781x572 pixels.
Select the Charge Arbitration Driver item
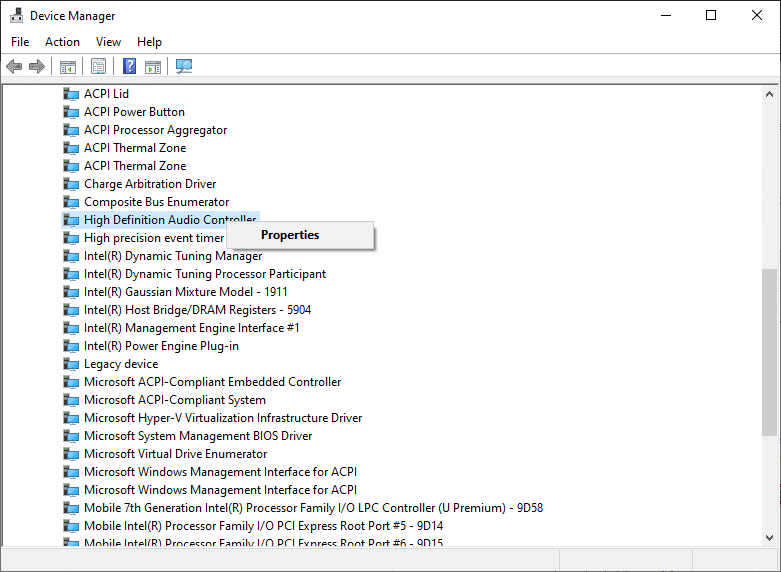149,184
